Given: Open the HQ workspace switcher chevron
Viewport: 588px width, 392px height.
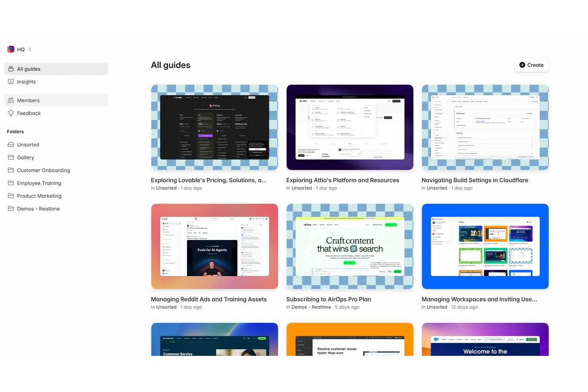Looking at the screenshot, I should tap(30, 49).
